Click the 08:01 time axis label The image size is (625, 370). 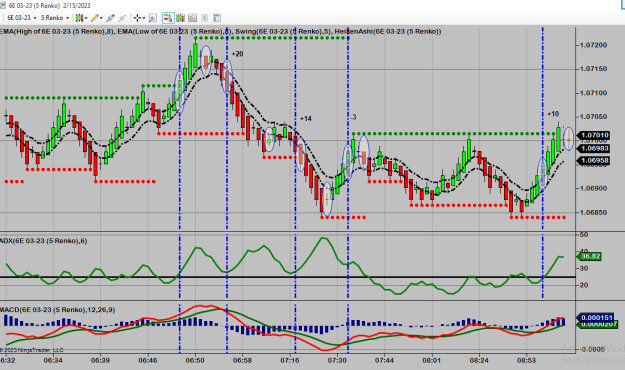pyautogui.click(x=432, y=360)
